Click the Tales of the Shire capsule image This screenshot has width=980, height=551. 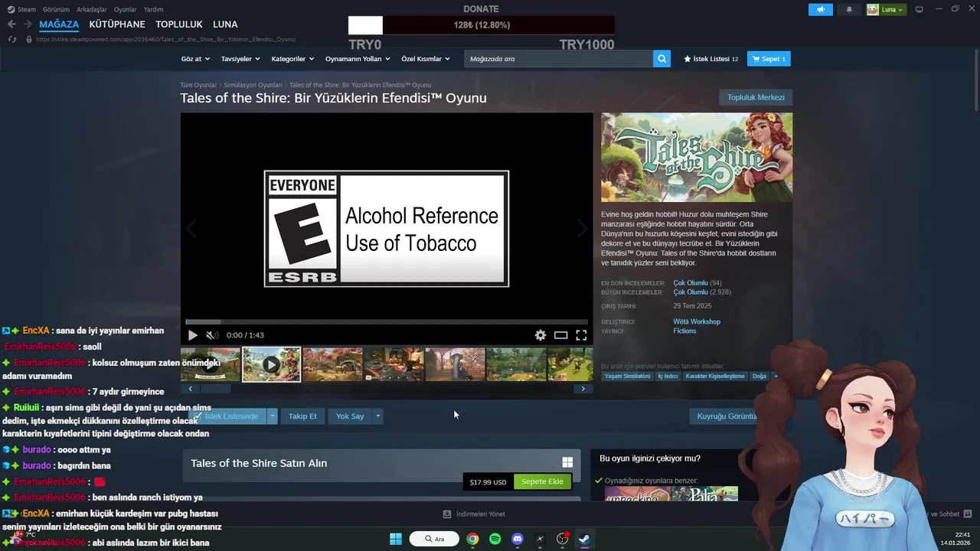click(697, 158)
